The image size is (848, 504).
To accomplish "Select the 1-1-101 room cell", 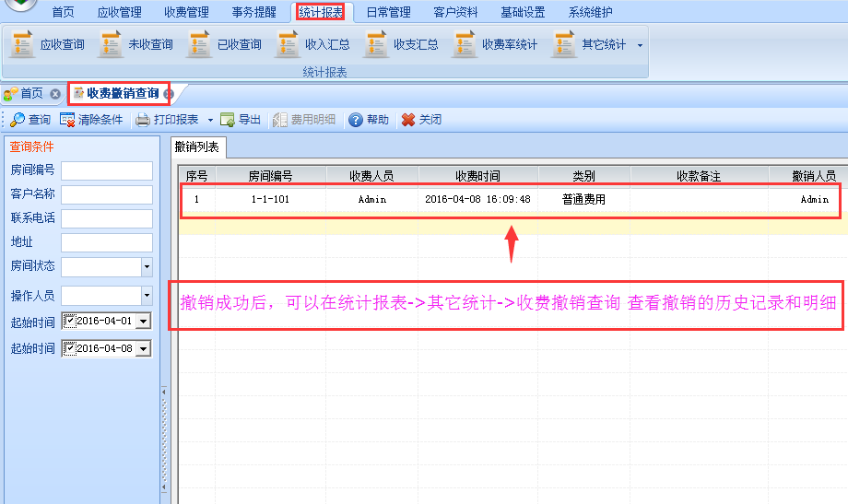I will click(270, 199).
